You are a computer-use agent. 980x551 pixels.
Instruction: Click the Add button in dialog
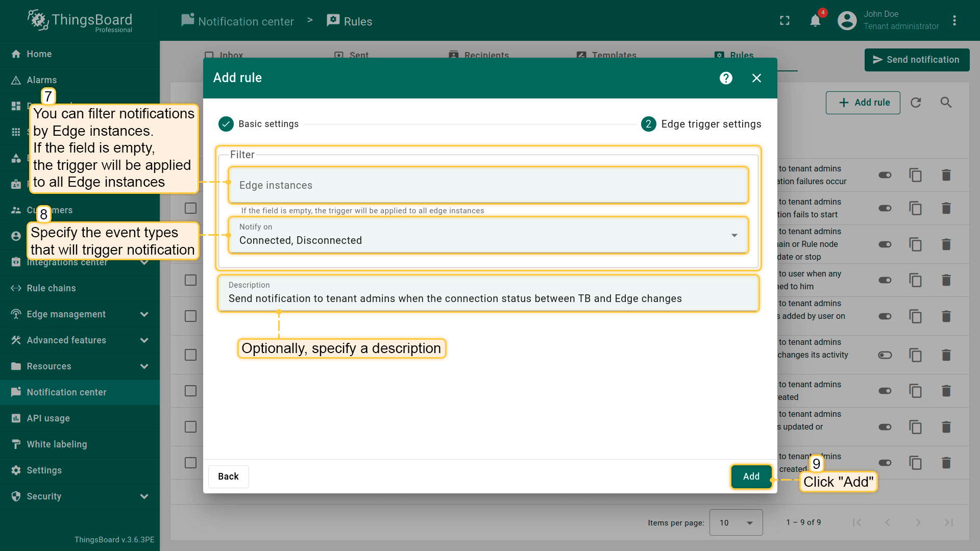[751, 477]
